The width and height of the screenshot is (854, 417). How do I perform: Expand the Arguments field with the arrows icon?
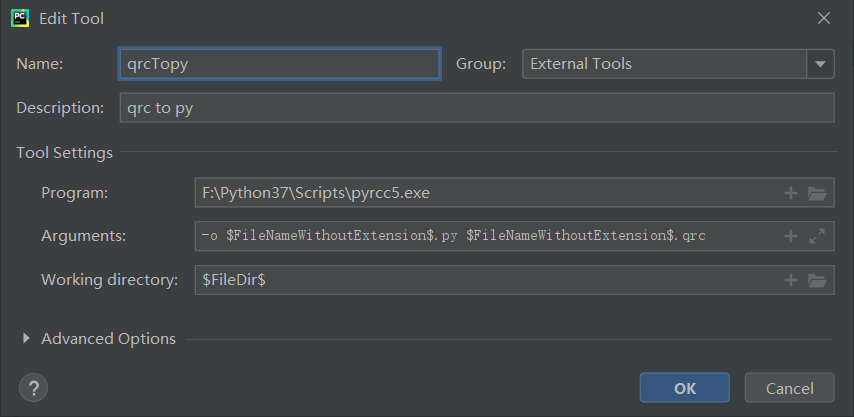817,236
